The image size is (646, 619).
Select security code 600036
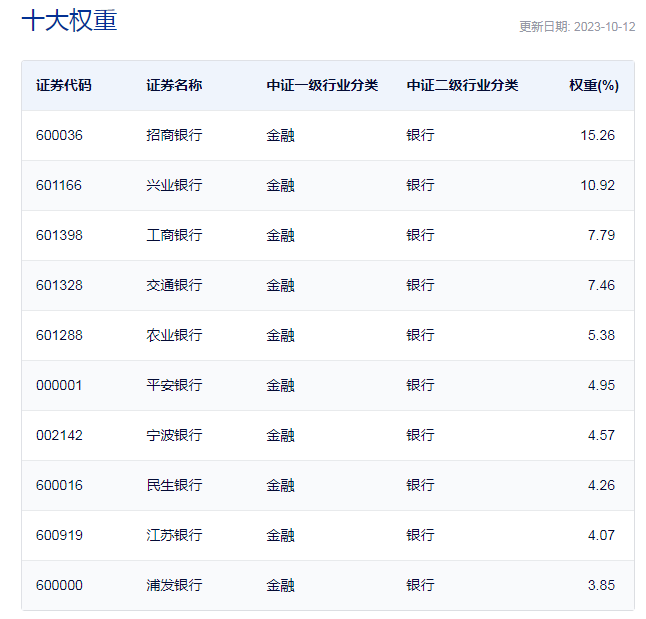pos(59,135)
